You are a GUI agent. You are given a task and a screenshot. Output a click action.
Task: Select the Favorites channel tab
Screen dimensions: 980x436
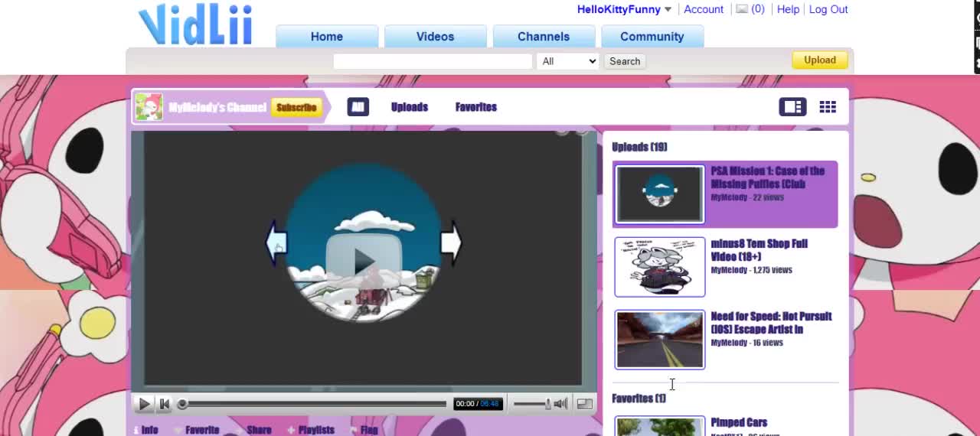(x=476, y=107)
